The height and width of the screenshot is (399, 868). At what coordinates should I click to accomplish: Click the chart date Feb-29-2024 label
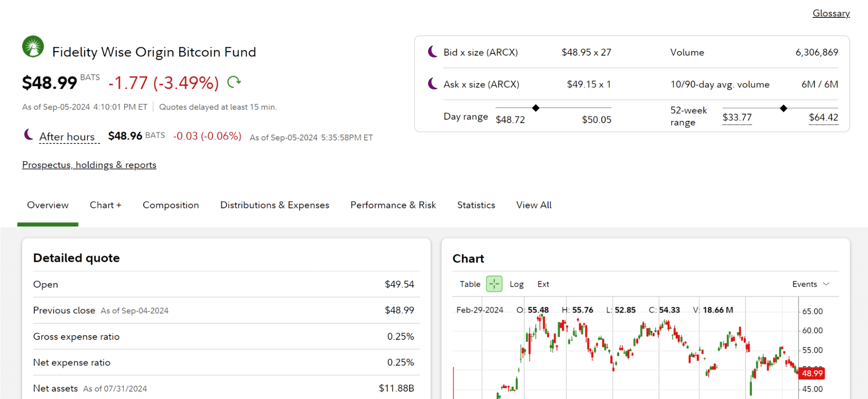[x=480, y=310]
